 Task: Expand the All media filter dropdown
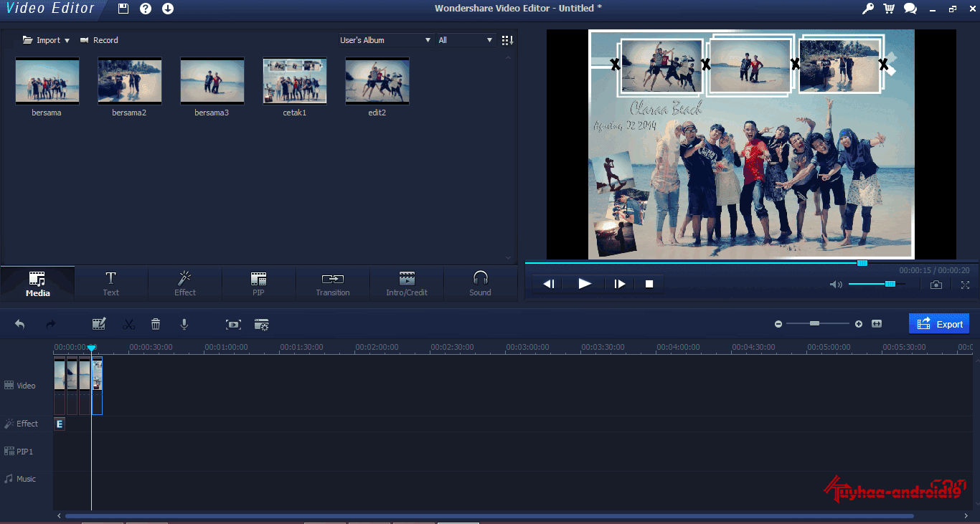[x=466, y=40]
